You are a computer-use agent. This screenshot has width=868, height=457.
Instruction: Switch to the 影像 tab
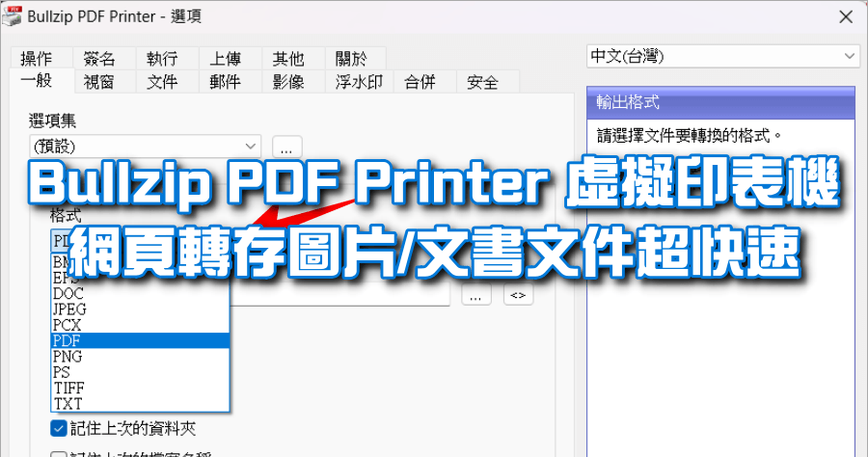(x=293, y=82)
